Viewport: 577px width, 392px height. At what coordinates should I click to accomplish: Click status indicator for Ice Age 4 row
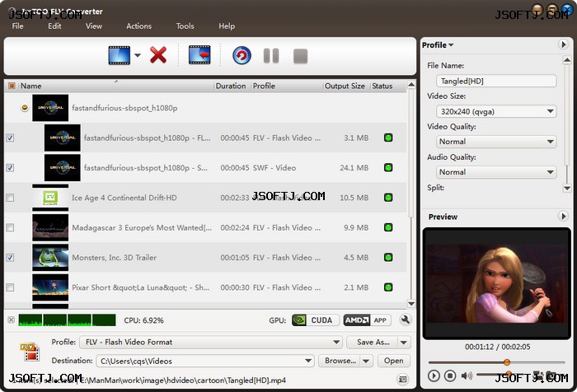[x=388, y=198]
